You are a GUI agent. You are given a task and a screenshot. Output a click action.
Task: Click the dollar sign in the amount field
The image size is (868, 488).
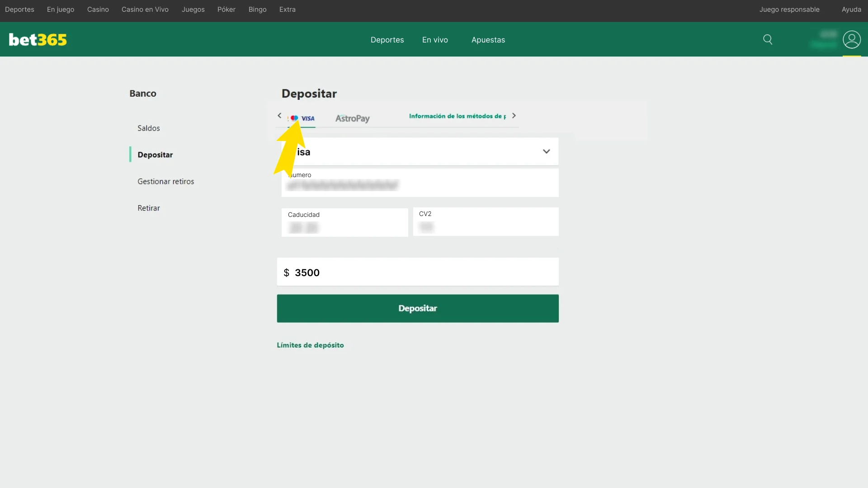pyautogui.click(x=287, y=272)
